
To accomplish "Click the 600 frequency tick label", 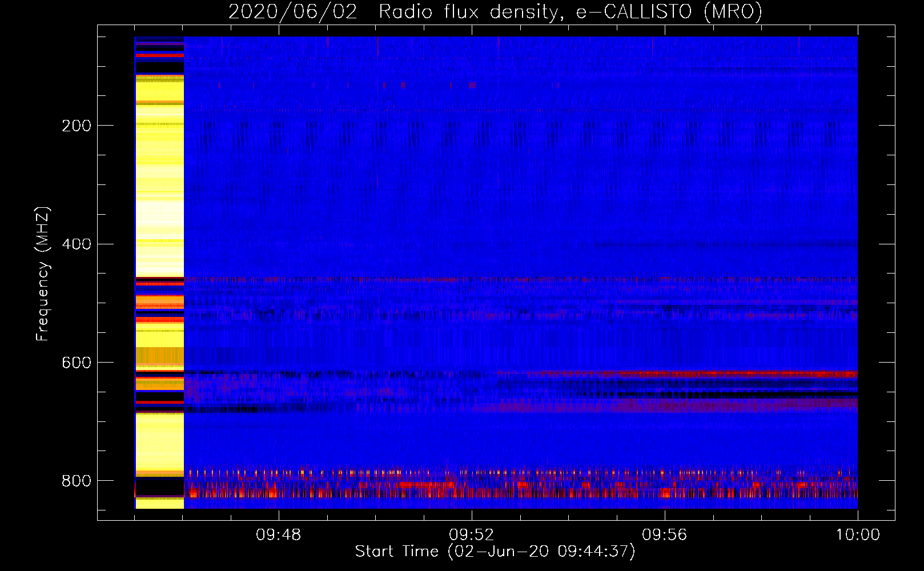I will (77, 363).
